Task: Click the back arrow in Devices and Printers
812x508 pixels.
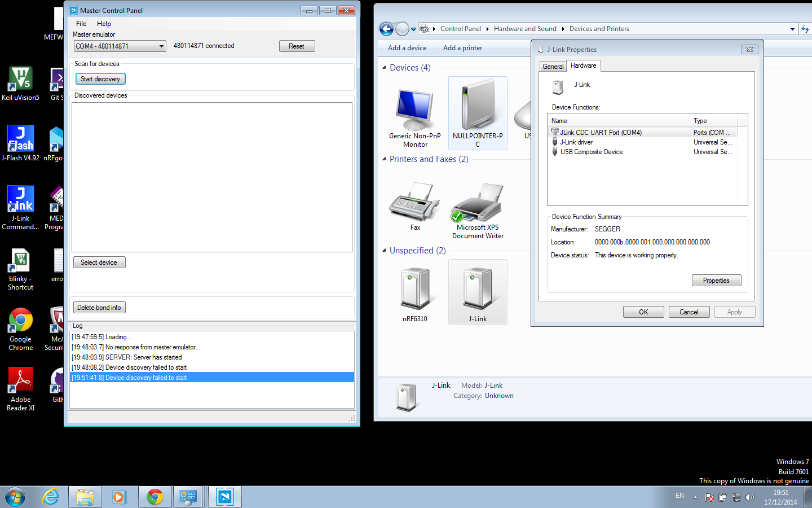Action: pos(386,29)
